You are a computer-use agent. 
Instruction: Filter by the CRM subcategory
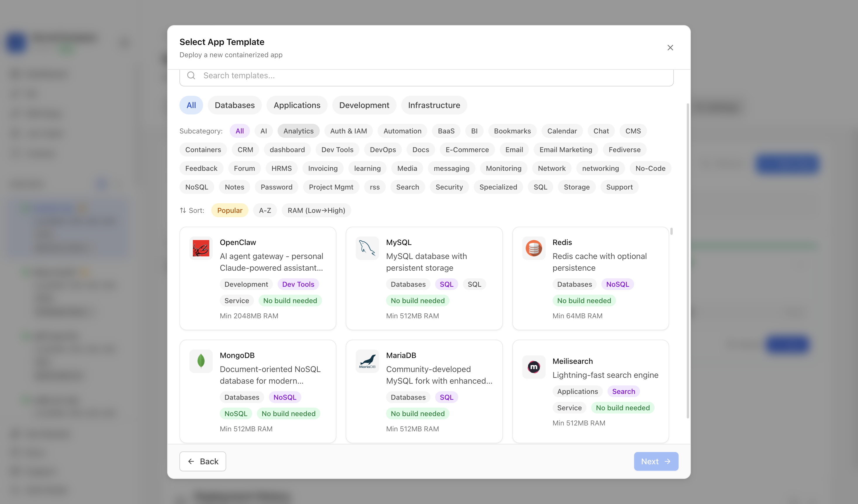[245, 150]
